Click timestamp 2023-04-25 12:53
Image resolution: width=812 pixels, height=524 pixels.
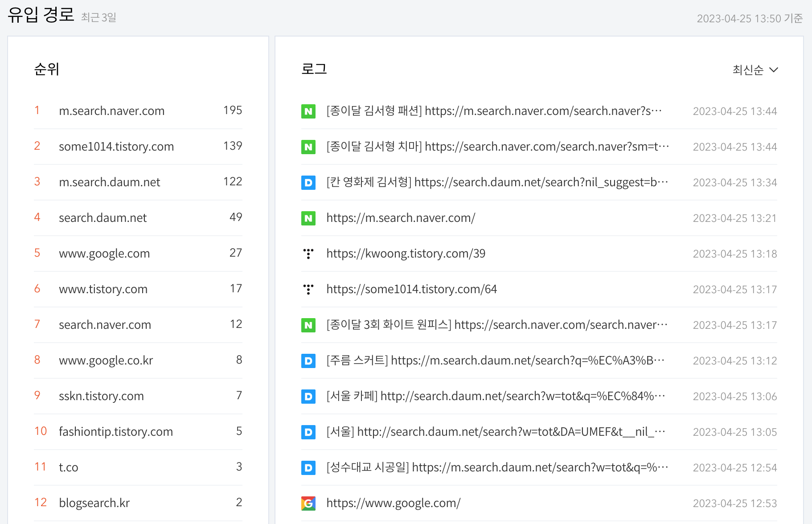[x=735, y=504]
